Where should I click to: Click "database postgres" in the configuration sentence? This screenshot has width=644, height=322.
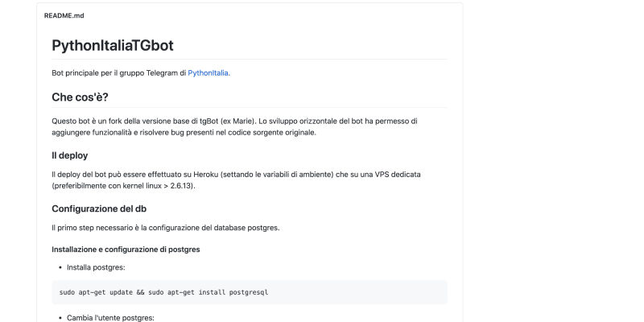(246, 228)
